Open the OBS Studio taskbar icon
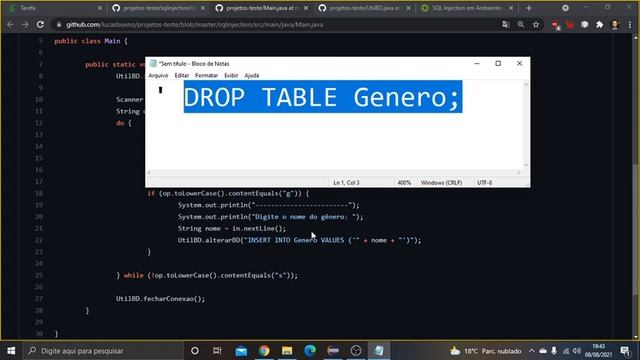The image size is (640, 360). [356, 351]
